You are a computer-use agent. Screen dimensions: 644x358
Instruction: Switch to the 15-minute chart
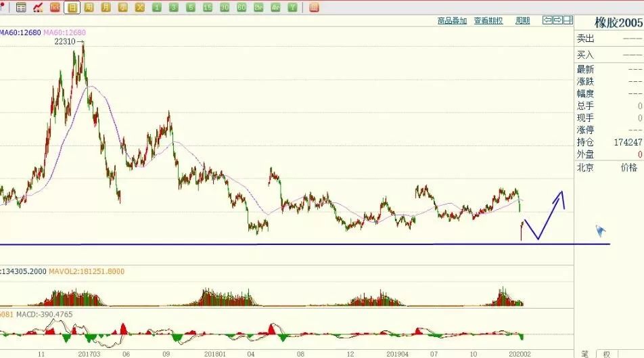[208, 7]
